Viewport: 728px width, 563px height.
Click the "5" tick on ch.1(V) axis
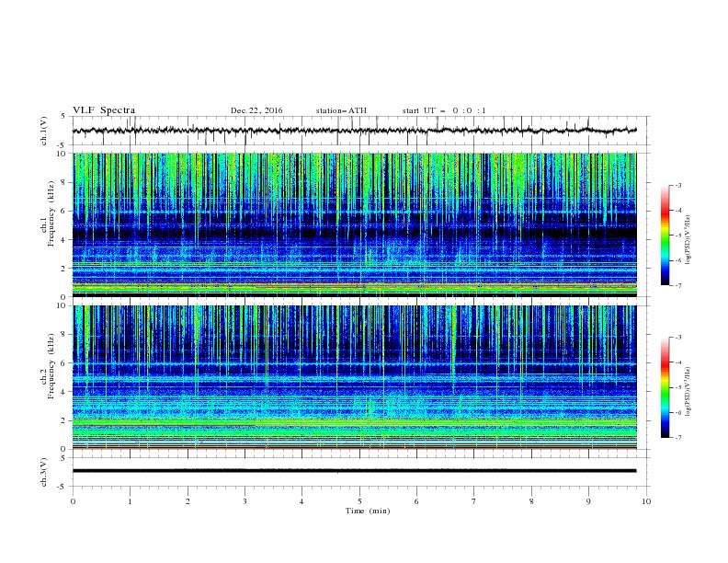pos(63,117)
